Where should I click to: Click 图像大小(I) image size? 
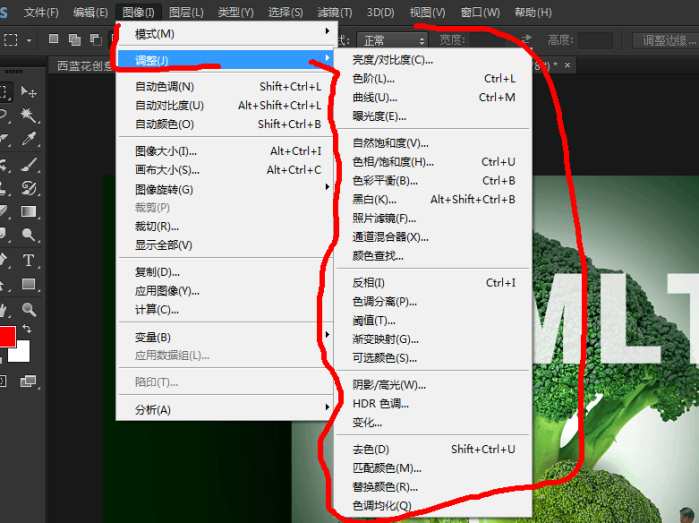[227, 151]
